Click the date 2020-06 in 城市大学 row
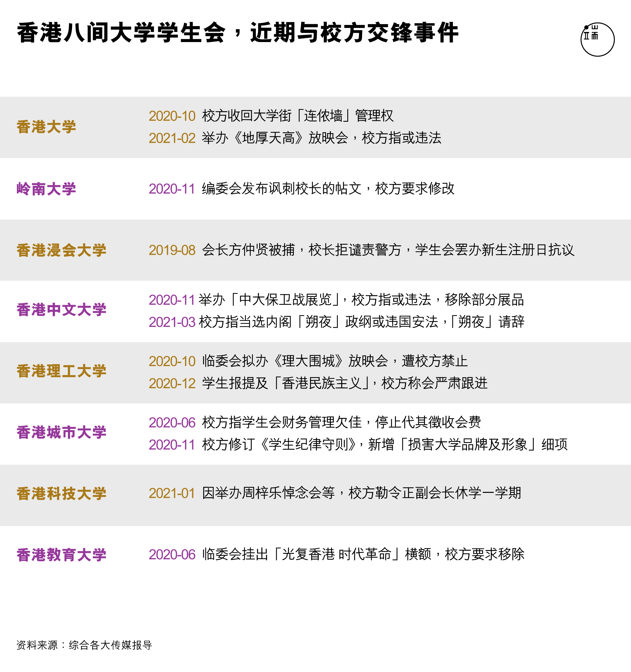The height and width of the screenshot is (672, 631). click(x=172, y=423)
